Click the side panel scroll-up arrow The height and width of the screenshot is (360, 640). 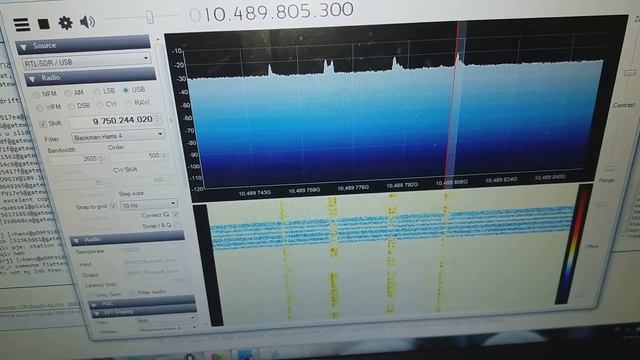click(158, 40)
